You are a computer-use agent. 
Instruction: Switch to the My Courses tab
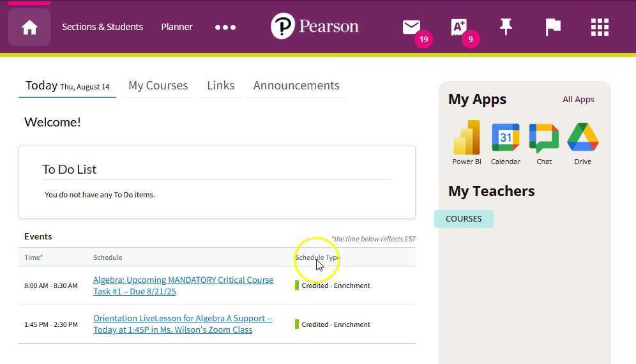click(x=158, y=86)
